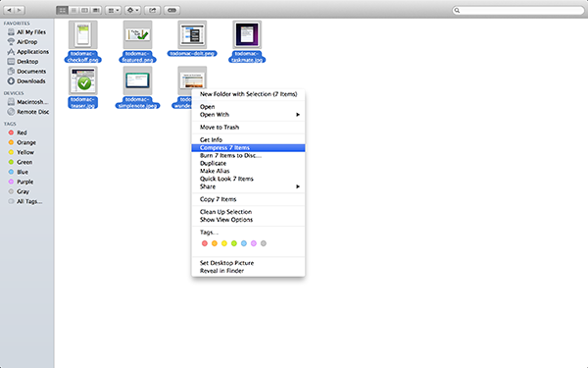This screenshot has height=368, width=588.
Task: Click the Edit Tags toolbar button
Action: click(x=171, y=10)
